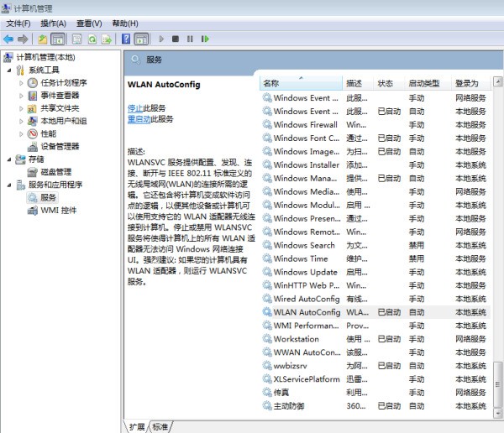Select 计算机管理(本地) root node
Image resolution: width=504 pixels, height=433 pixels.
45,57
